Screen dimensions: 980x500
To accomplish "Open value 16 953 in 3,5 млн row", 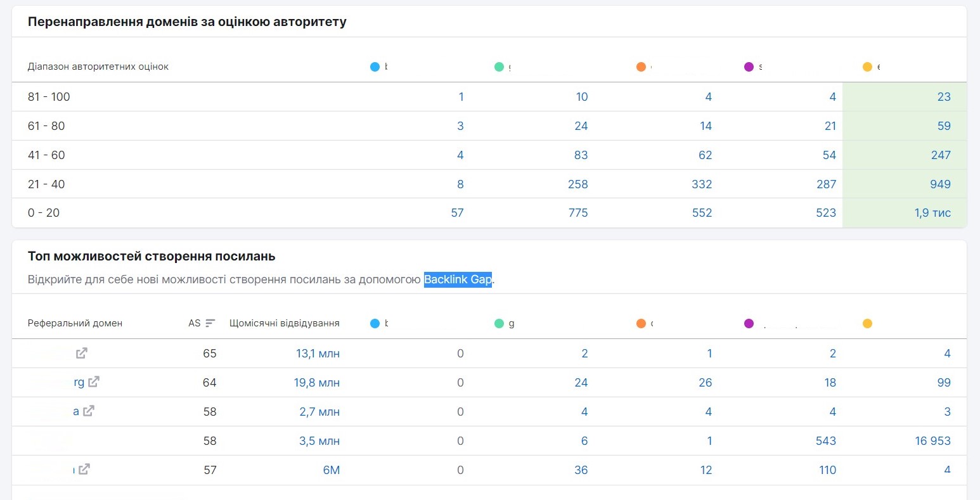I will coord(932,441).
